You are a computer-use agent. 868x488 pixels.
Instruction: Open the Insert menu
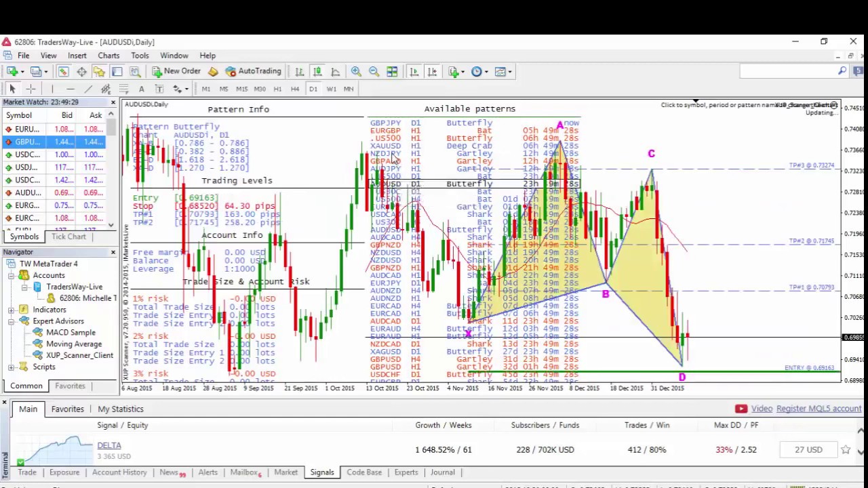(77, 56)
